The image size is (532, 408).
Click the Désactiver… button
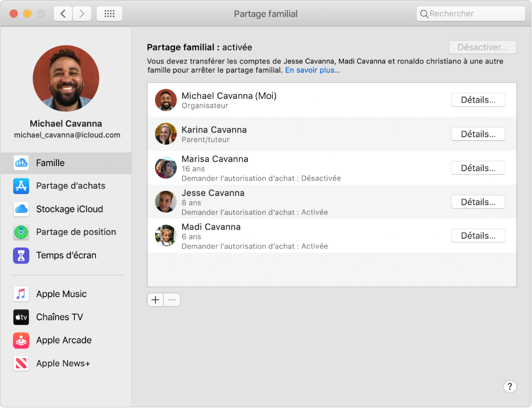pos(482,47)
